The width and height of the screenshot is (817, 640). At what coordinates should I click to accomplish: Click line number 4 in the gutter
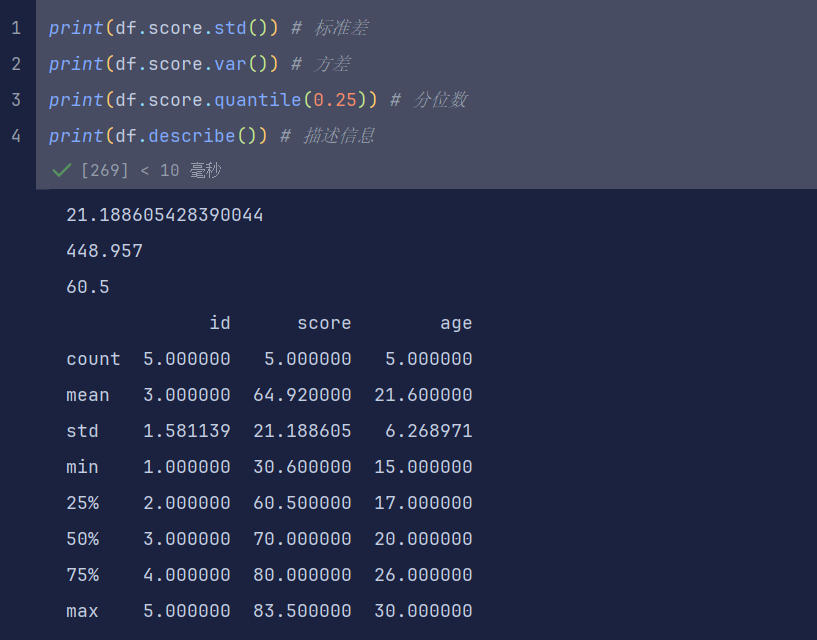click(16, 135)
